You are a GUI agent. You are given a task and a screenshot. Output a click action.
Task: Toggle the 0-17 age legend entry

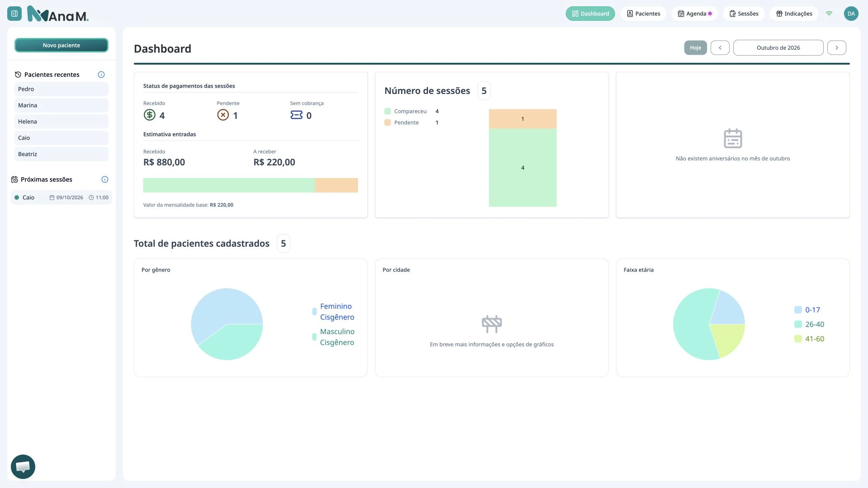(x=807, y=310)
